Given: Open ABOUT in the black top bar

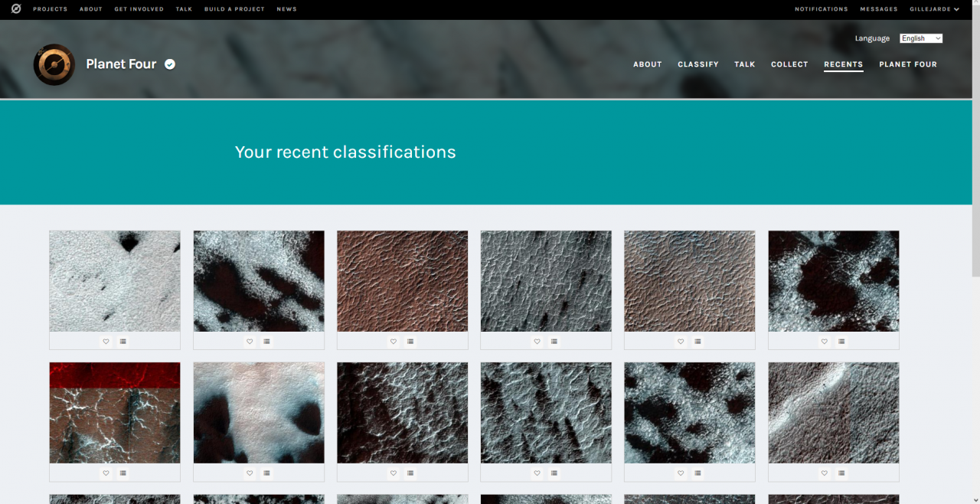Looking at the screenshot, I should [91, 9].
